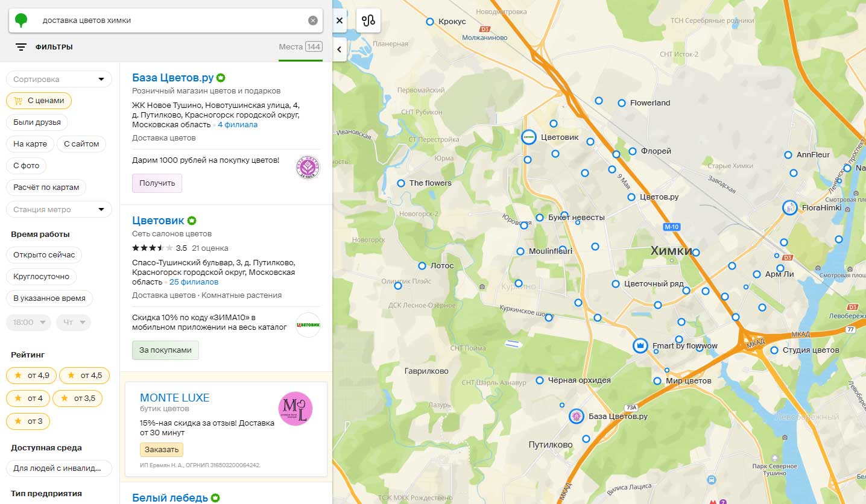Open the MONTE LUXE pink logo

pos(296,409)
